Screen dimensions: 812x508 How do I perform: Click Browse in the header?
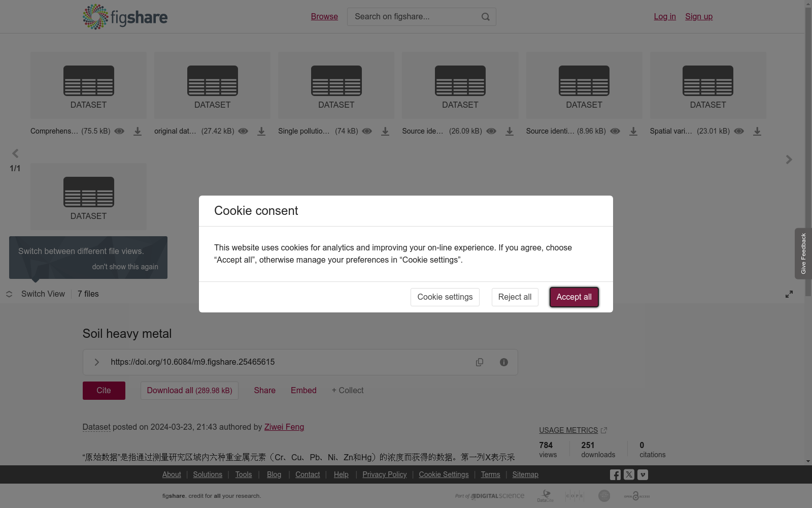click(324, 17)
